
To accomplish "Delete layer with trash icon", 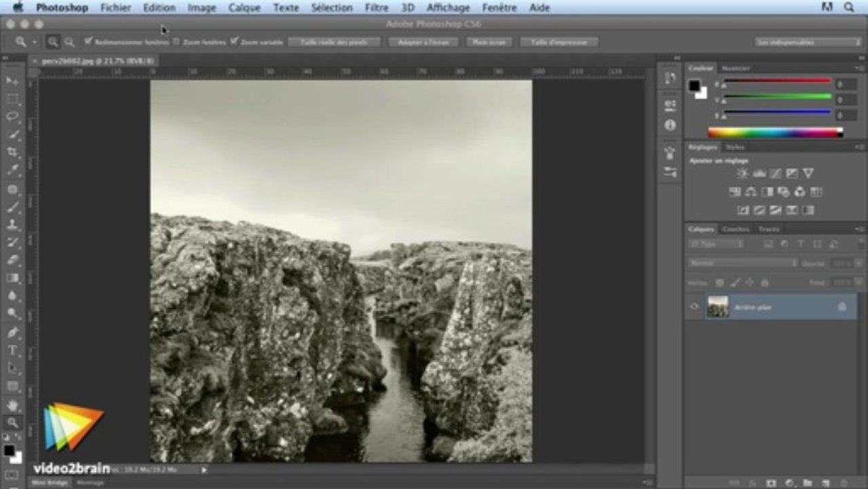I will 844,483.
